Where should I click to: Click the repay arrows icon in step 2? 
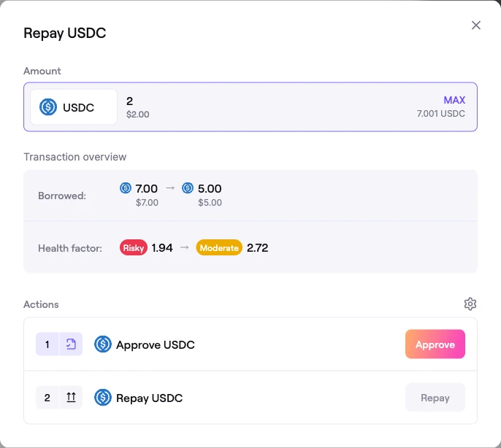(x=71, y=397)
